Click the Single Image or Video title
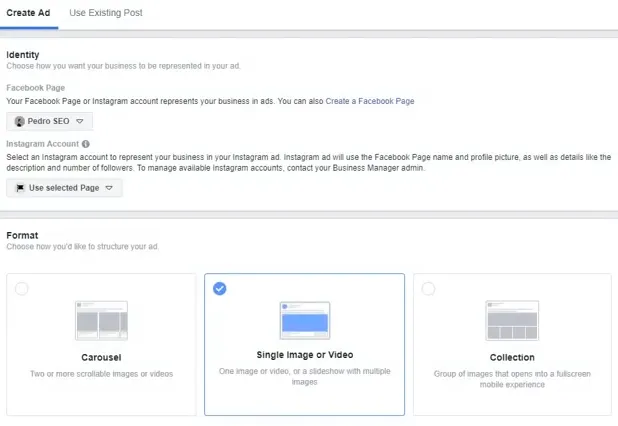618x426 pixels. (305, 355)
